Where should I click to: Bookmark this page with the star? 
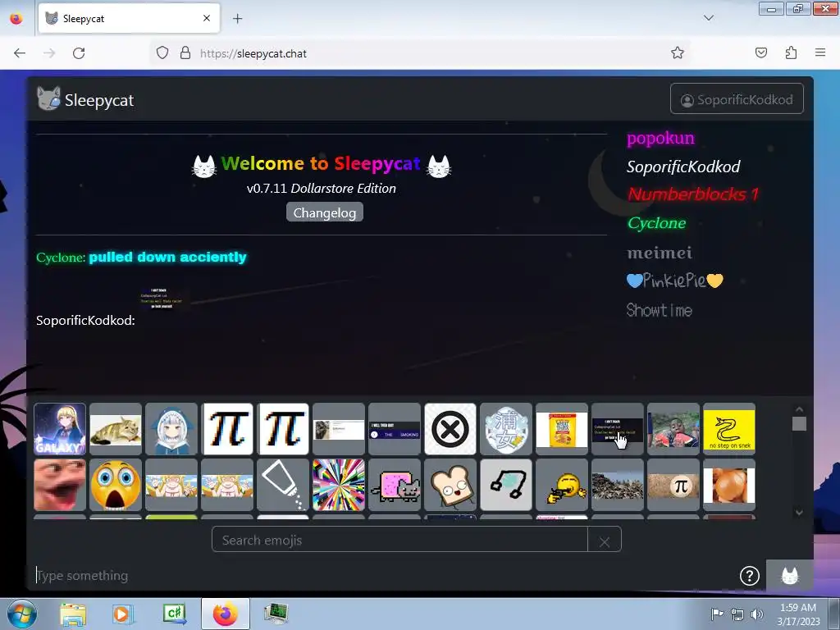678,52
